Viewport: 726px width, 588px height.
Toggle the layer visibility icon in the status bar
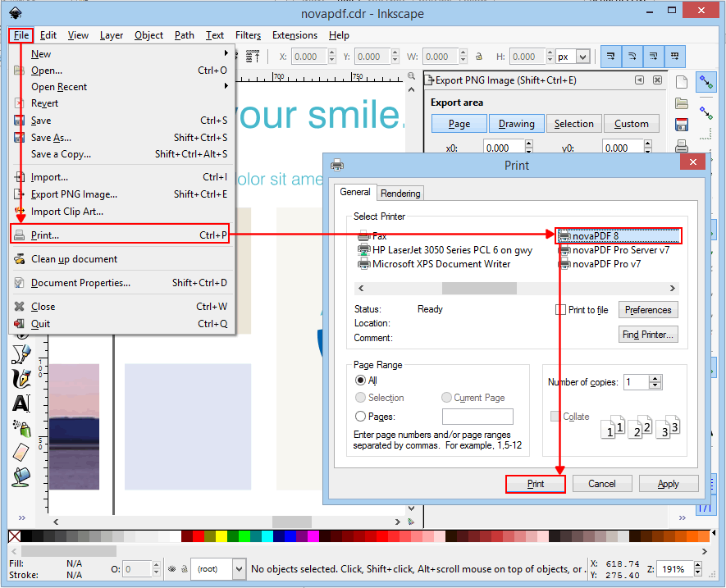[x=171, y=569]
